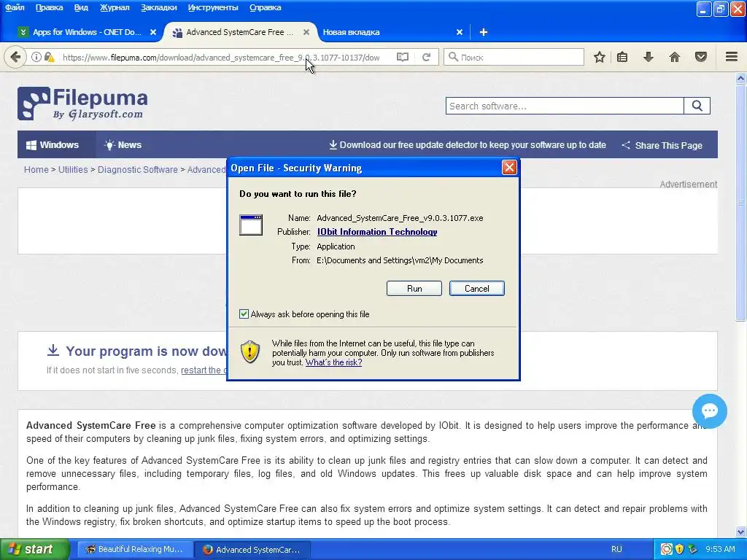Click the Run button
747x560 pixels.
click(x=414, y=289)
